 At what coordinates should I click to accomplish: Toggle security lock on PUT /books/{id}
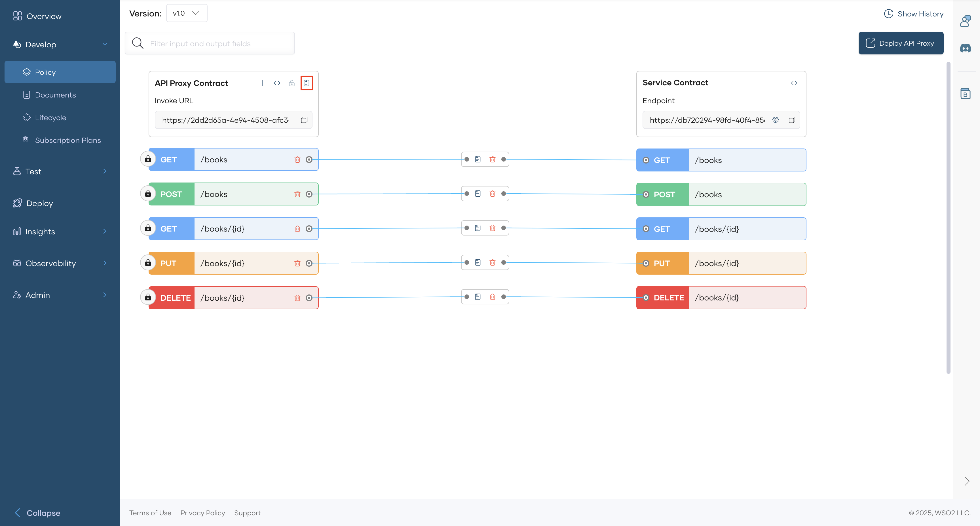[x=148, y=263]
